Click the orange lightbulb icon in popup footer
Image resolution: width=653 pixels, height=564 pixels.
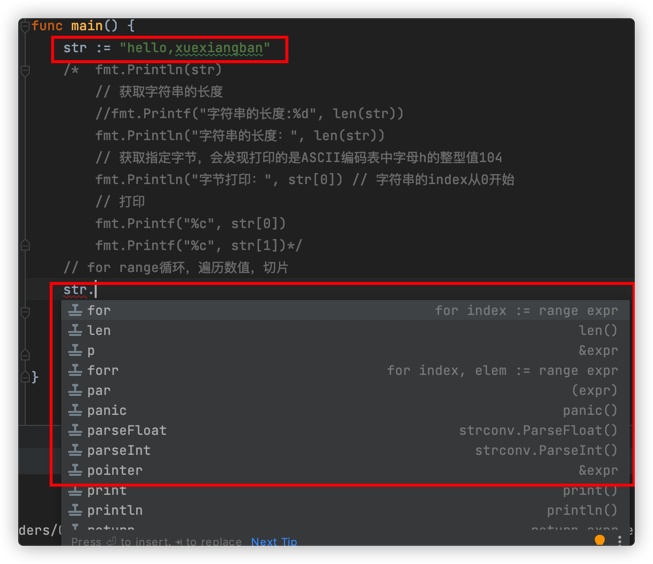600,540
